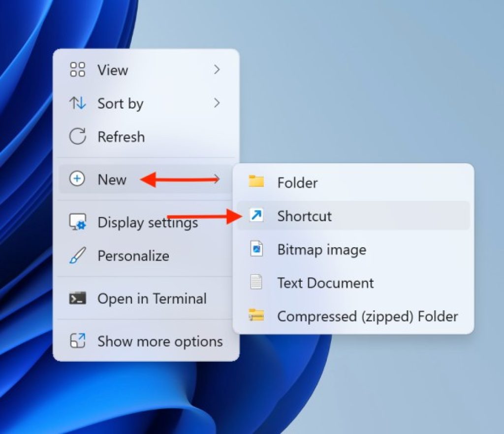The width and height of the screenshot is (504, 434).
Task: Expand the Sort by submenu chevron
Action: click(x=217, y=103)
